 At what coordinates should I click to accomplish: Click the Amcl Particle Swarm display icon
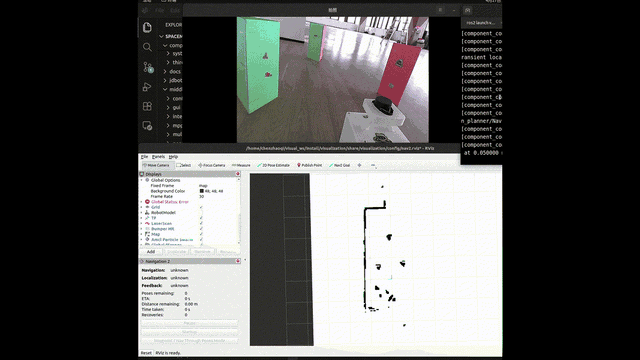pos(147,240)
